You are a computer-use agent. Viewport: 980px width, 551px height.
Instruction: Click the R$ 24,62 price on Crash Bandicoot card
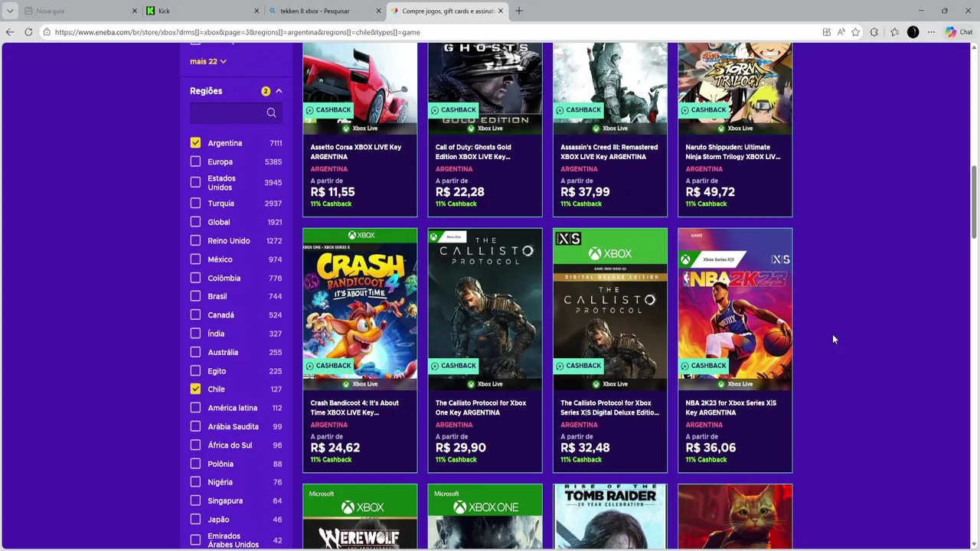pos(335,448)
